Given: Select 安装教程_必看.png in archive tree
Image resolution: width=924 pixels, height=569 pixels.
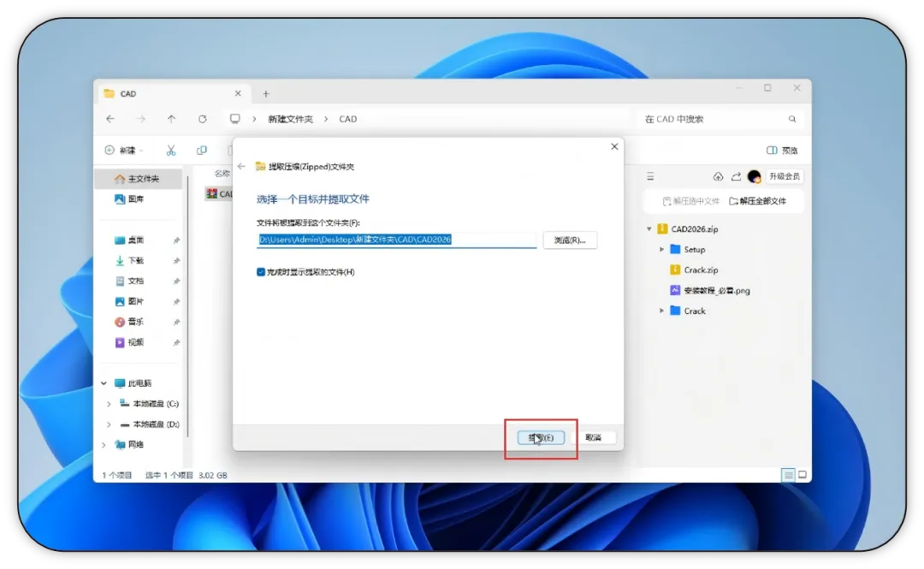Looking at the screenshot, I should click(x=709, y=291).
